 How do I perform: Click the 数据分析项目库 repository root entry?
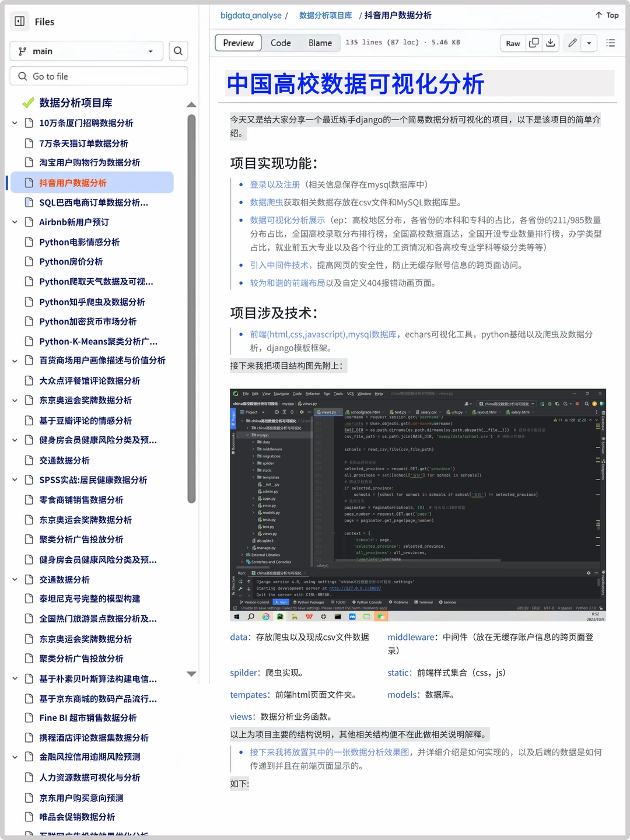point(76,103)
